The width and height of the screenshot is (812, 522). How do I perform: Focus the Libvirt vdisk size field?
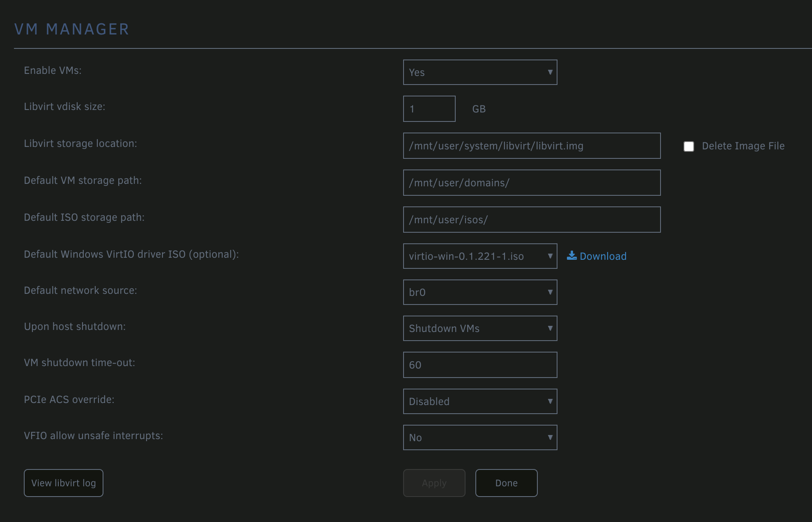click(x=429, y=109)
